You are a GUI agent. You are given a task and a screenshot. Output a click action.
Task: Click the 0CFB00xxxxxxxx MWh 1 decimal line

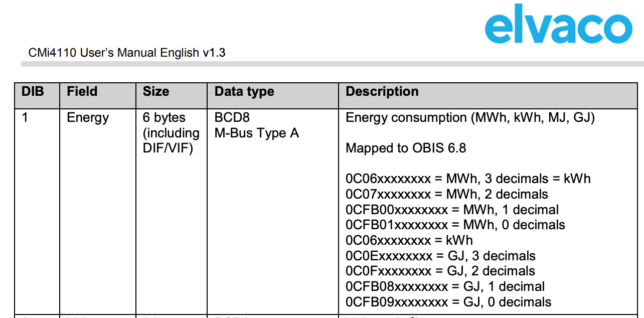tap(452, 210)
